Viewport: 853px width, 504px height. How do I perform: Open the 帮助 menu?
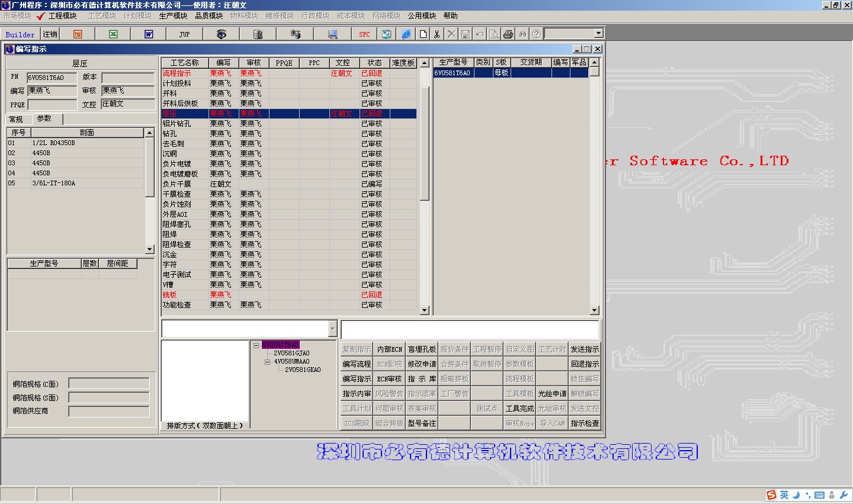tap(450, 16)
